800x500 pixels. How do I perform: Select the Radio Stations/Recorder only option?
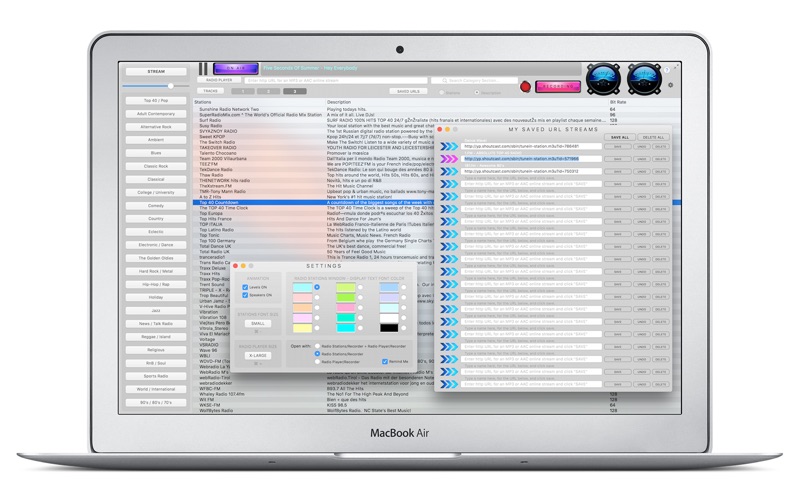click(x=317, y=354)
